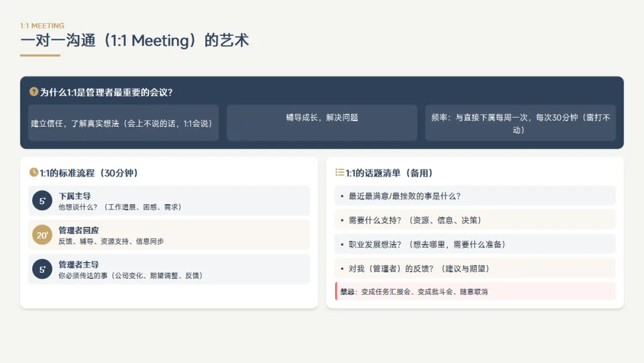Viewport: 644px width, 363px height.
Task: Click the 管理者主导 step row
Action: pyautogui.click(x=169, y=269)
